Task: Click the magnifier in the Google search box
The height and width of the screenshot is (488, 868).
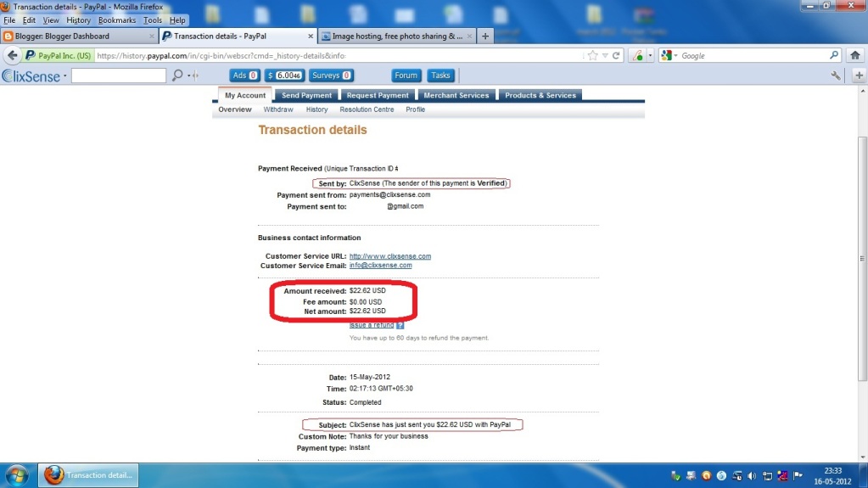Action: point(834,55)
